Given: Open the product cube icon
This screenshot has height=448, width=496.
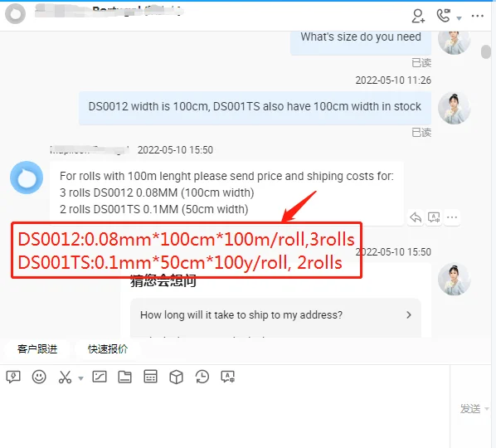Looking at the screenshot, I should tap(176, 377).
